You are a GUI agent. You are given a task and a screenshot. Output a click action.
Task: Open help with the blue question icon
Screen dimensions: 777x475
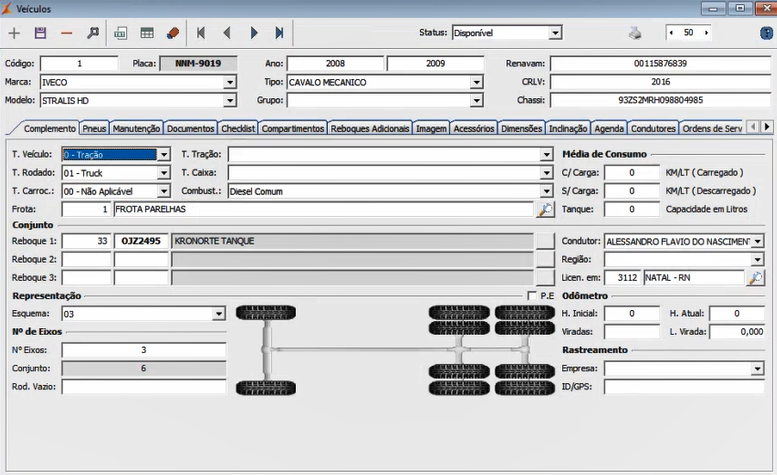tap(766, 33)
